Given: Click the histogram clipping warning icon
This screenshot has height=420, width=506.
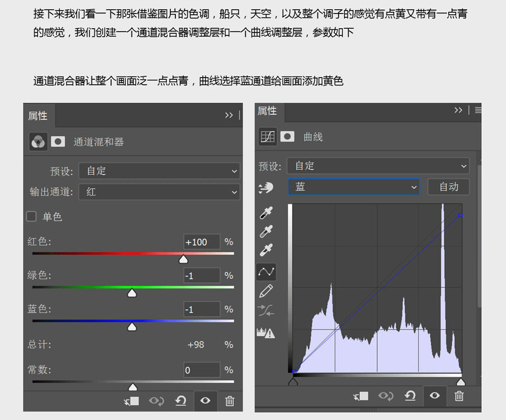Looking at the screenshot, I should (266, 332).
